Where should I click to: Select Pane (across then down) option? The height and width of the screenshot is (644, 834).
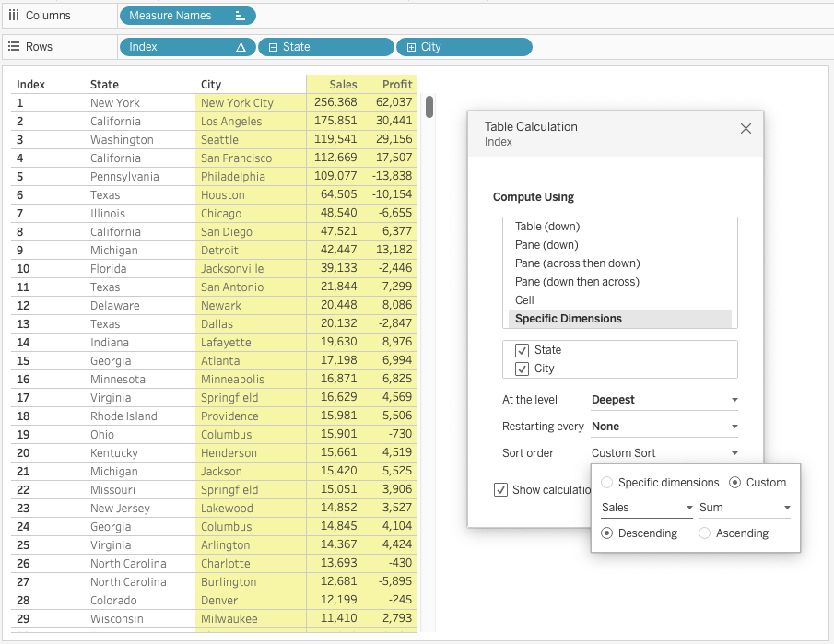(x=577, y=263)
